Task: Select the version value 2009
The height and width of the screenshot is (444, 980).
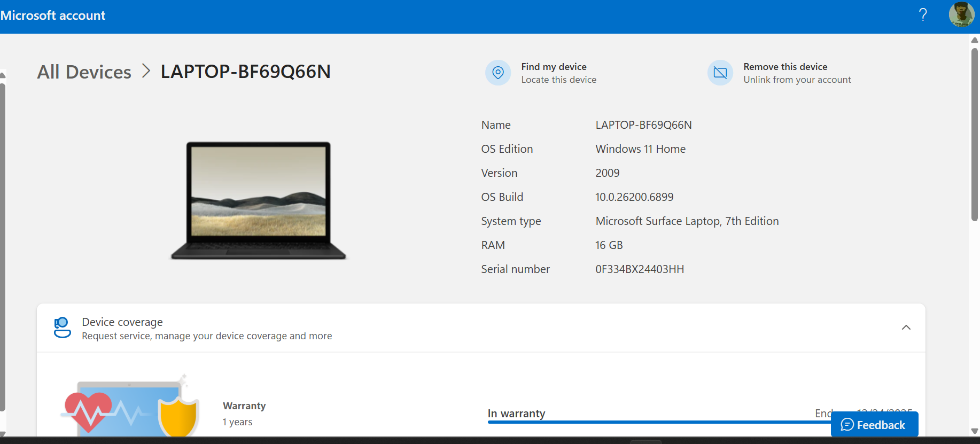Action: pos(608,173)
